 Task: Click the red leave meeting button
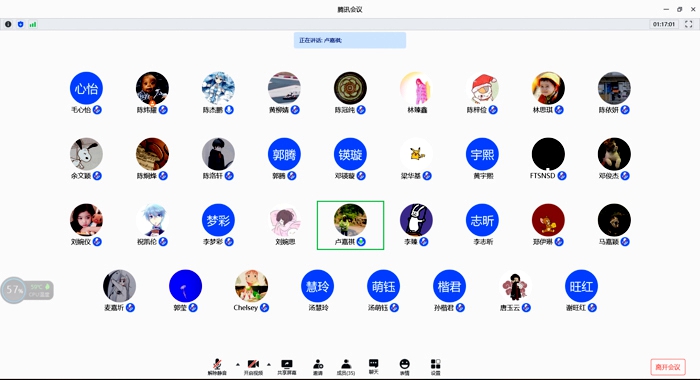[x=668, y=367]
